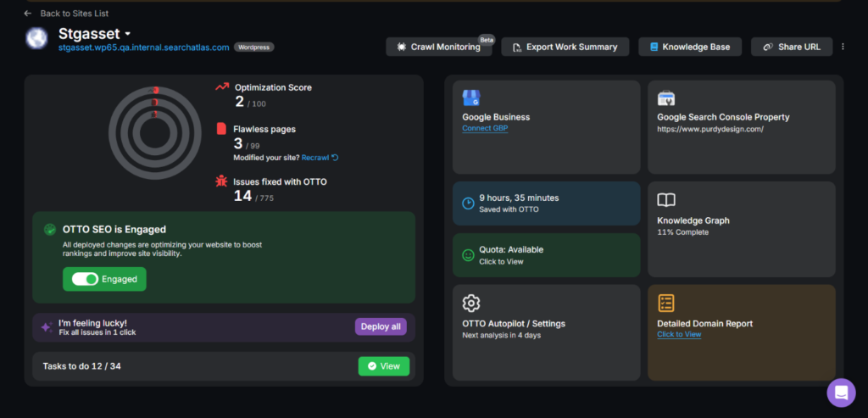The image size is (868, 418).
Task: Click 11% Complete text
Action: pos(682,232)
